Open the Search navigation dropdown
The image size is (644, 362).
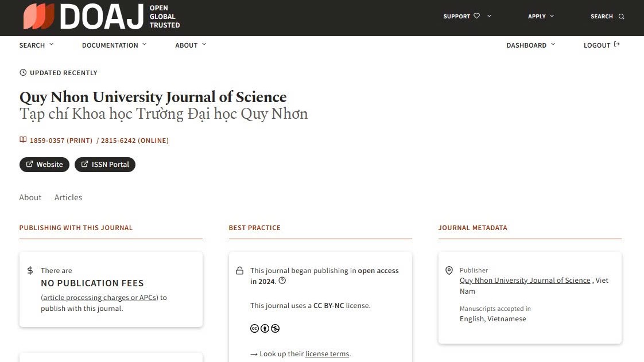[x=36, y=45]
